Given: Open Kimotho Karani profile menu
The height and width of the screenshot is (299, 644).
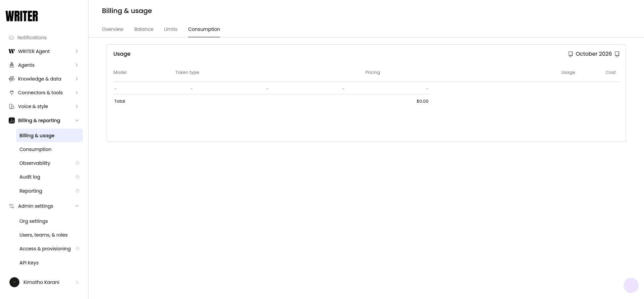Looking at the screenshot, I should [x=44, y=282].
